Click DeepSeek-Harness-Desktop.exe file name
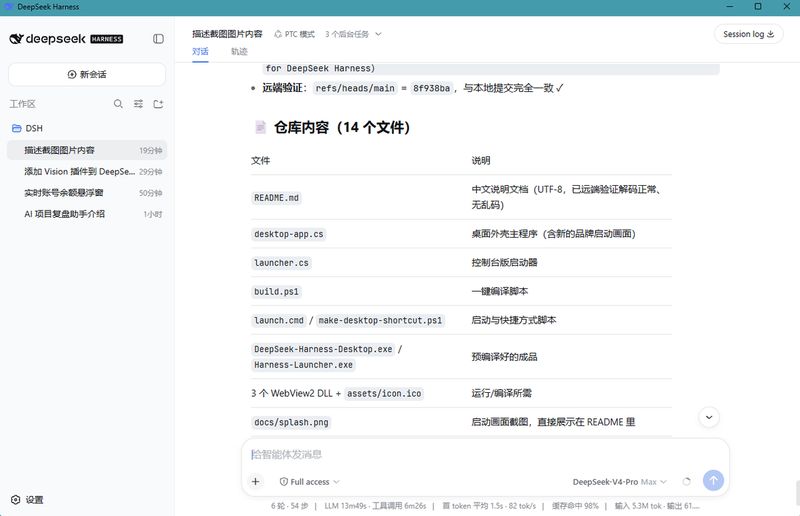This screenshot has width=800, height=516. [323, 349]
